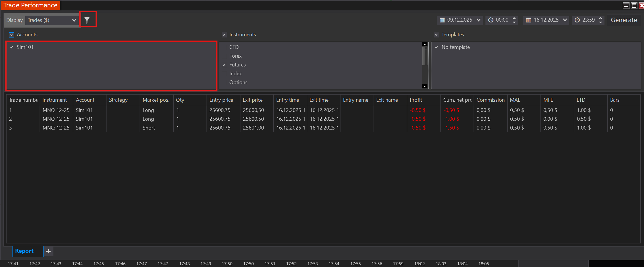The width and height of the screenshot is (644, 267).
Task: Maximize the Trade Performance window
Action: tap(634, 5)
